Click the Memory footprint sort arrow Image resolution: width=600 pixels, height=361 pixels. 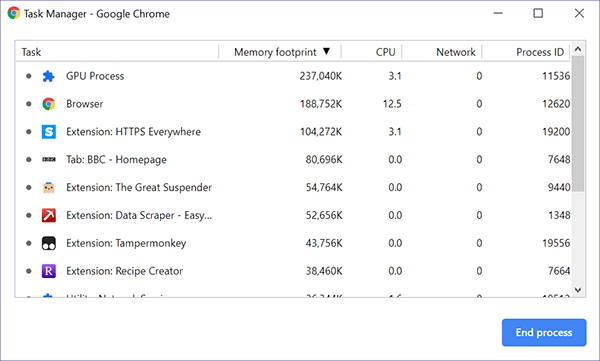(x=326, y=51)
